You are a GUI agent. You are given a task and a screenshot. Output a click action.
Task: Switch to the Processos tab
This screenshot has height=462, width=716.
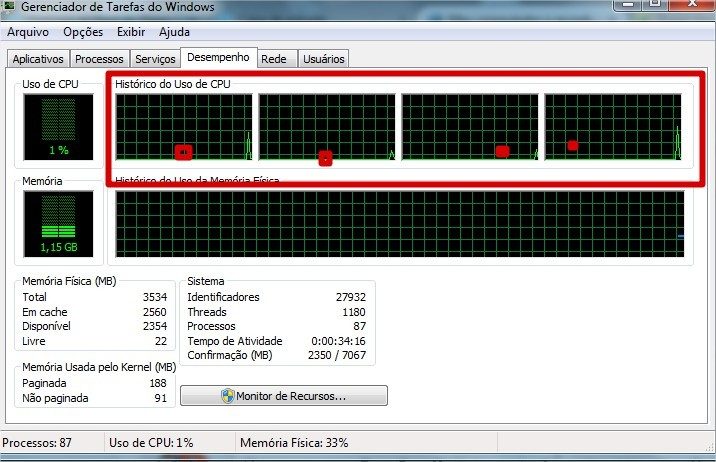[x=99, y=59]
